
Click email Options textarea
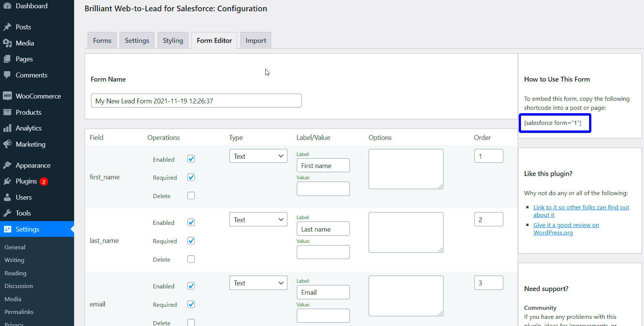[x=406, y=296]
